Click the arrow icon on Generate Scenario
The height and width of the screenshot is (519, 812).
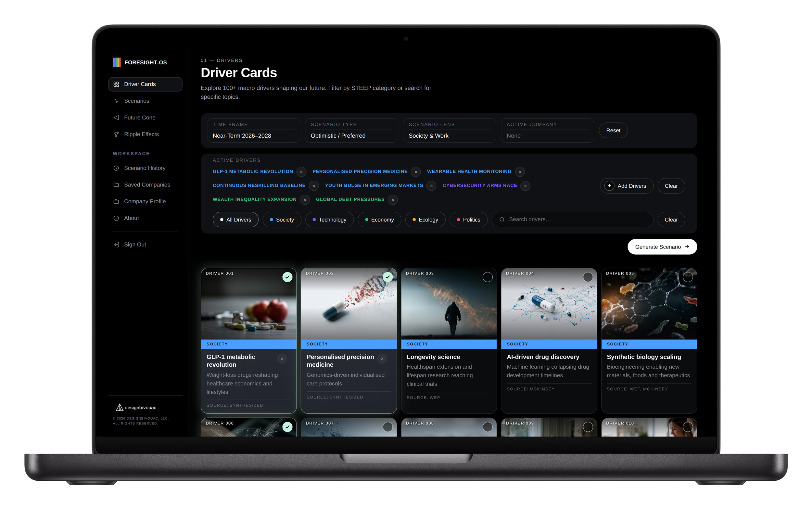(x=687, y=247)
